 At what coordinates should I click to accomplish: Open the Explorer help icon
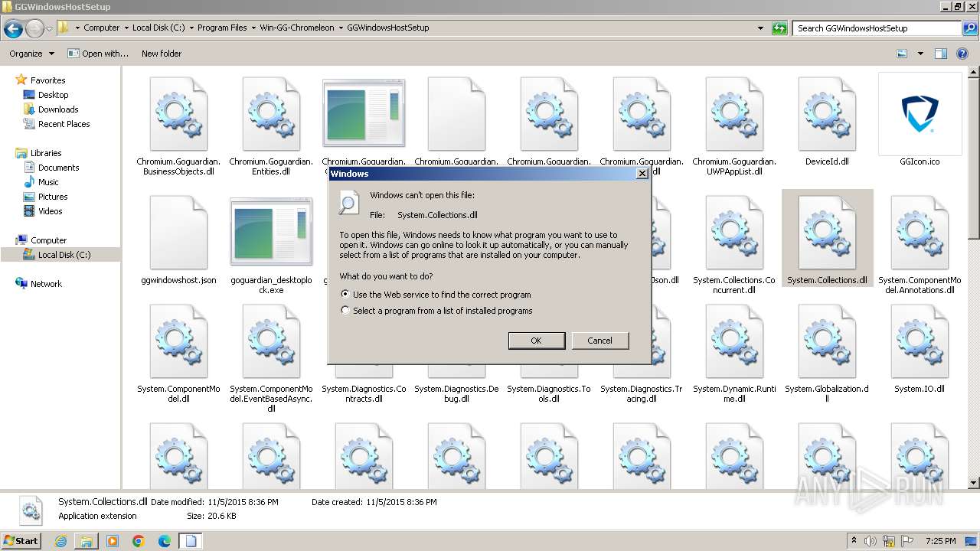963,54
